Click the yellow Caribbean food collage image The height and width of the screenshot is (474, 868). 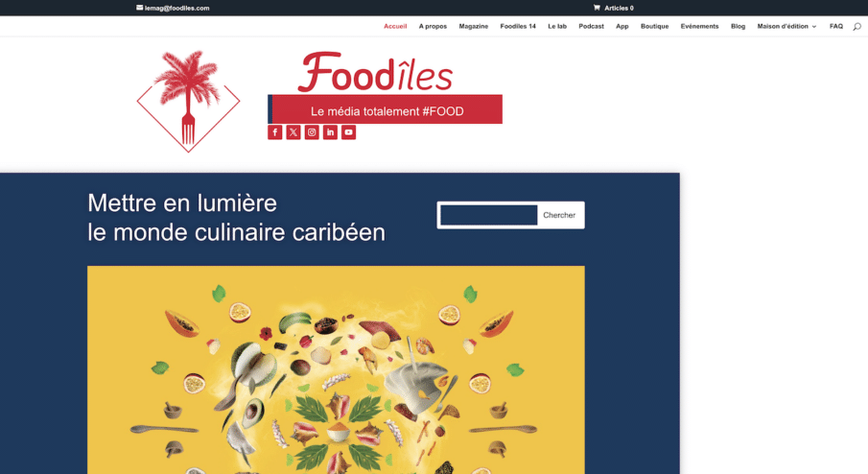click(x=336, y=370)
